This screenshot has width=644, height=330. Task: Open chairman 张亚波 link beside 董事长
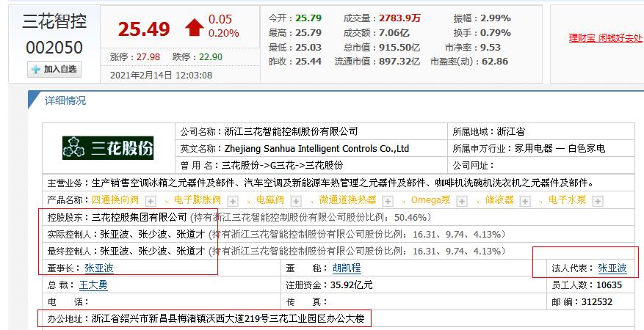tap(99, 268)
